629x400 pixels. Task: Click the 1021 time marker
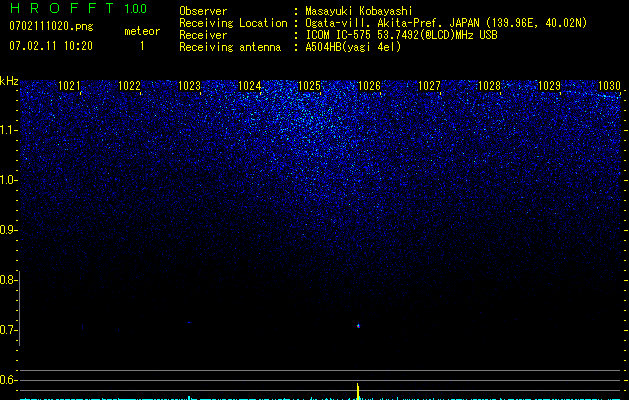69,85
